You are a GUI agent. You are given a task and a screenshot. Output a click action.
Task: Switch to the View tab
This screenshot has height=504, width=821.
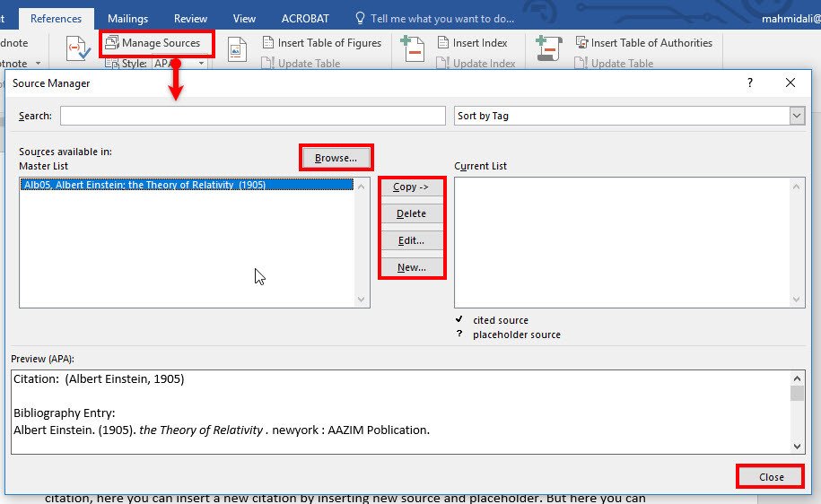point(244,19)
